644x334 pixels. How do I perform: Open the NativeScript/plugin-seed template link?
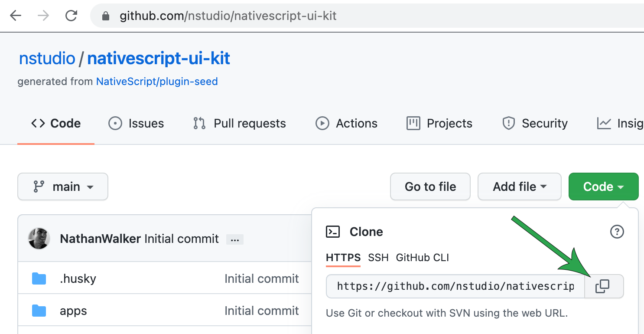click(x=157, y=82)
